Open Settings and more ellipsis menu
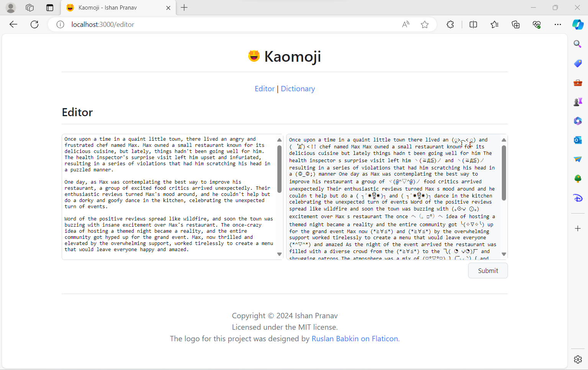588x370 pixels. [x=558, y=25]
